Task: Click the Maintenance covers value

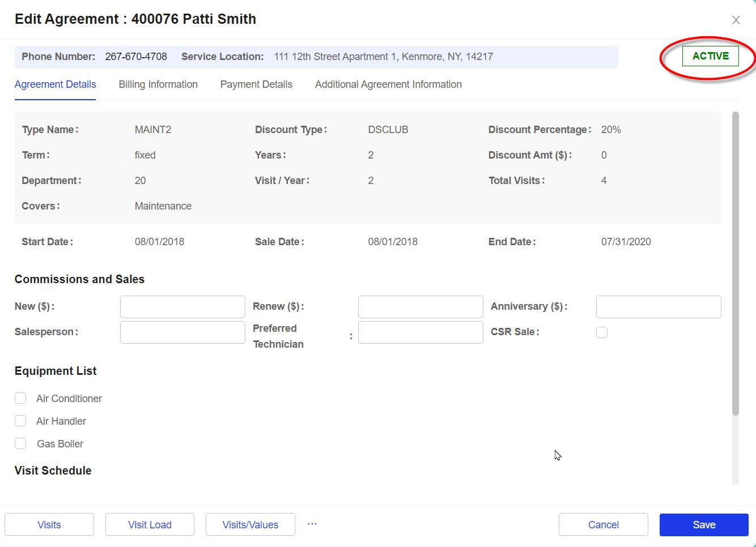Action: (x=163, y=206)
